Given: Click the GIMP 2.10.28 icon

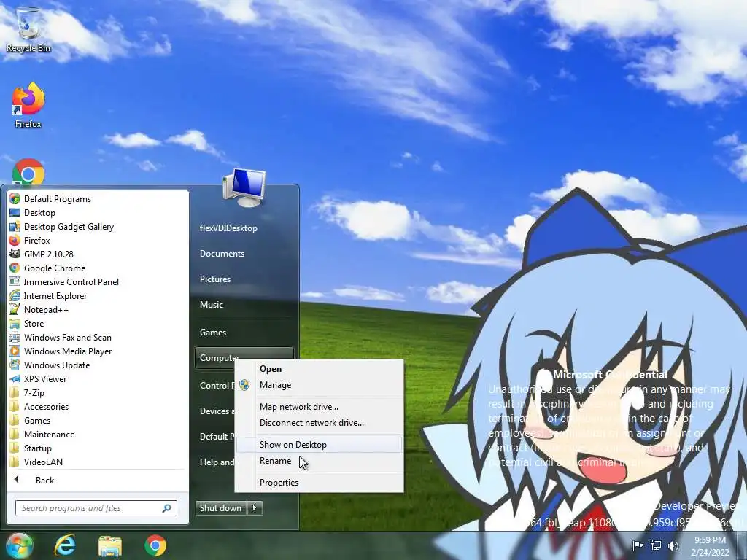Looking at the screenshot, I should tap(15, 254).
